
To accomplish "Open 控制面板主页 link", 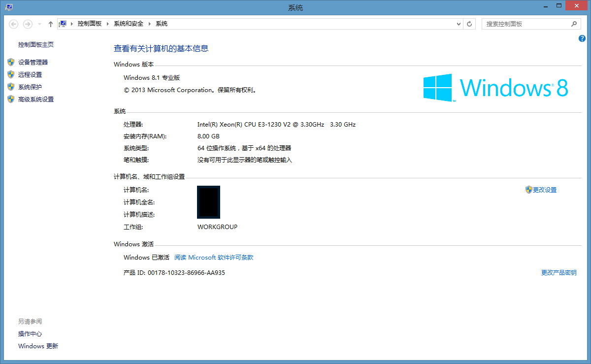I will [x=36, y=45].
